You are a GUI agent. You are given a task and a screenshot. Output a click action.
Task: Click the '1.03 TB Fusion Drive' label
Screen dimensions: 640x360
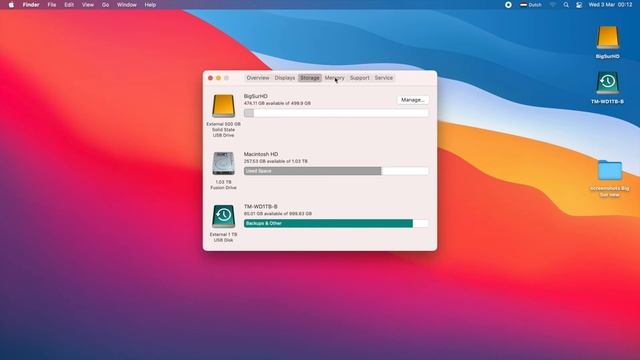pos(223,184)
